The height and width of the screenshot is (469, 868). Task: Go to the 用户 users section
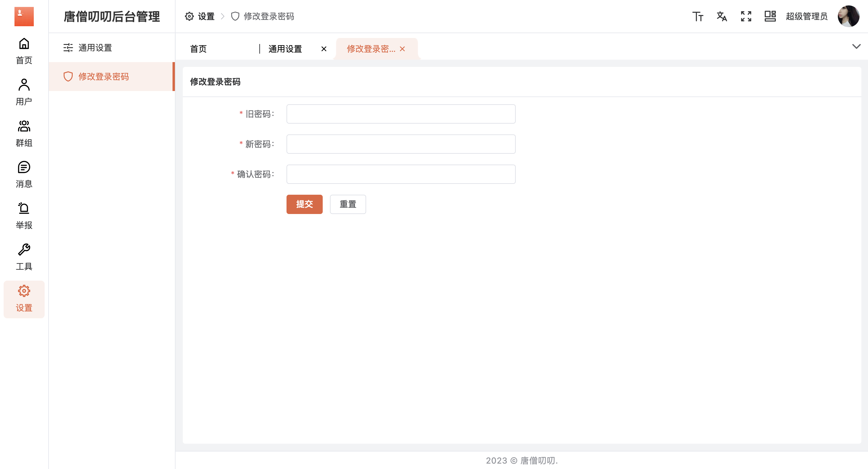24,92
